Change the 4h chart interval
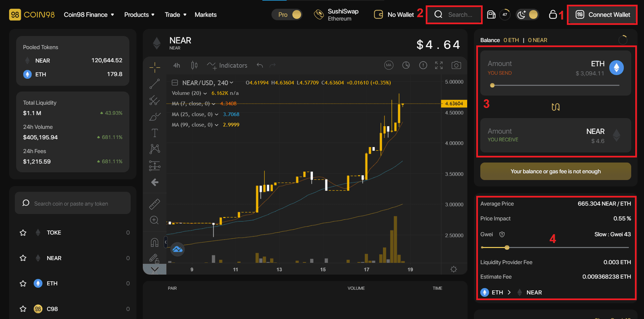The width and height of the screenshot is (644, 319). 176,65
